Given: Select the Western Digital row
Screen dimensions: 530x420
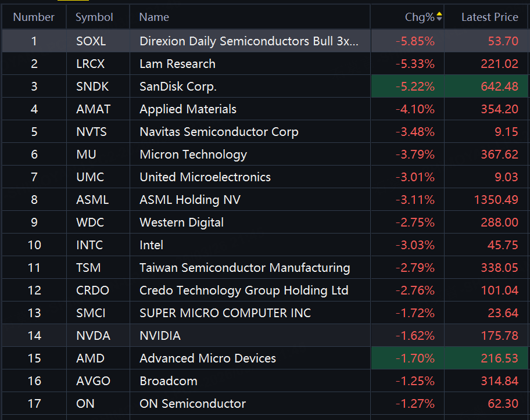Looking at the screenshot, I should coord(181,222).
